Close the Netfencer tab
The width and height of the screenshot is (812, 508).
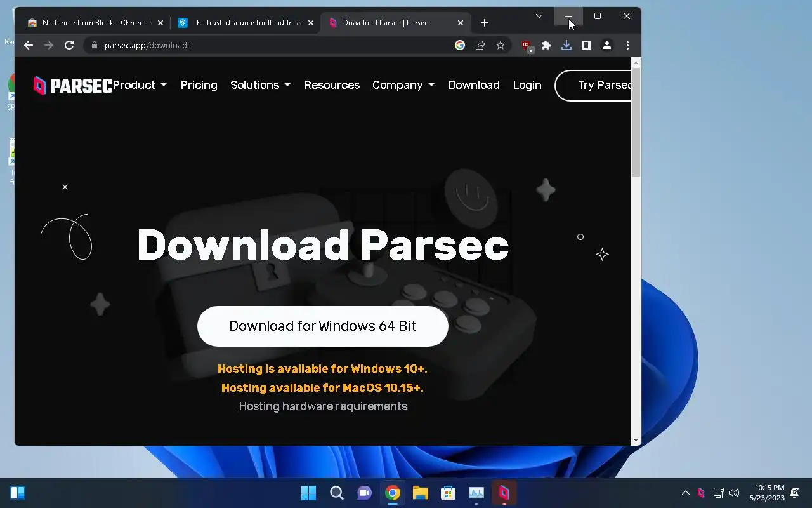[x=160, y=23]
